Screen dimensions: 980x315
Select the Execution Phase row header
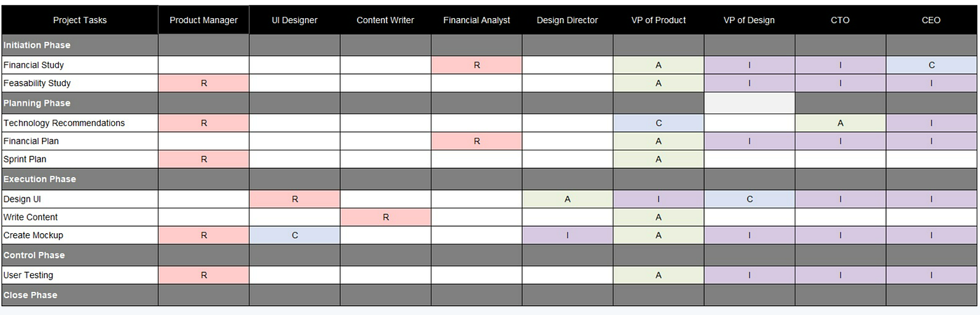[80, 179]
